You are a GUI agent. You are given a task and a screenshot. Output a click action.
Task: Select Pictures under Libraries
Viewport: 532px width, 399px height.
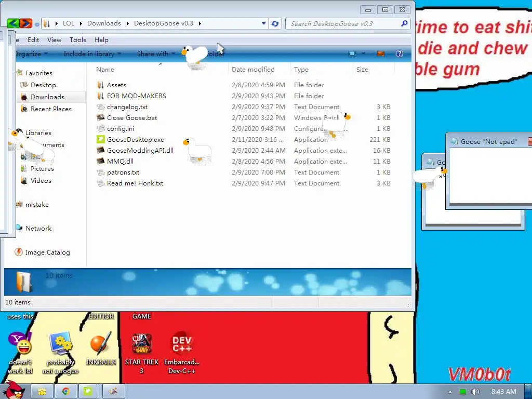[x=42, y=168]
